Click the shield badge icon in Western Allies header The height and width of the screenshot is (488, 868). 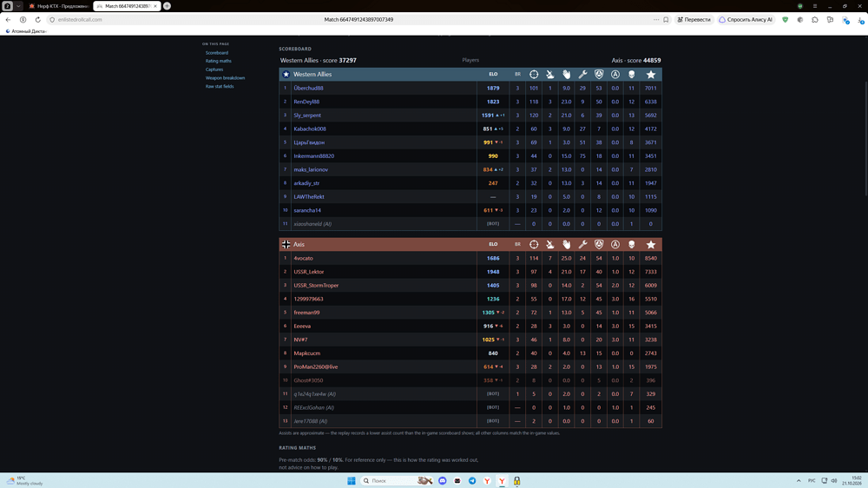[x=598, y=74]
